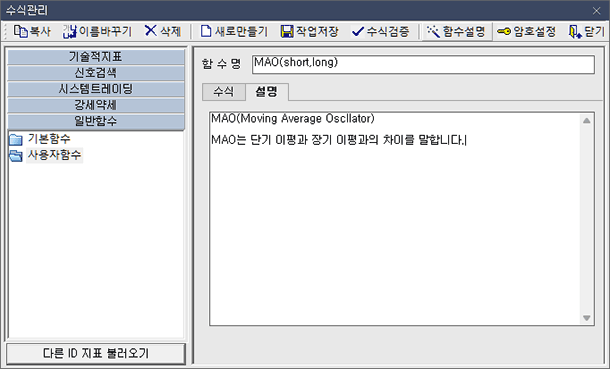610x369 pixels.
Task: Click the 수식검증 checkmark icon
Action: click(x=358, y=31)
